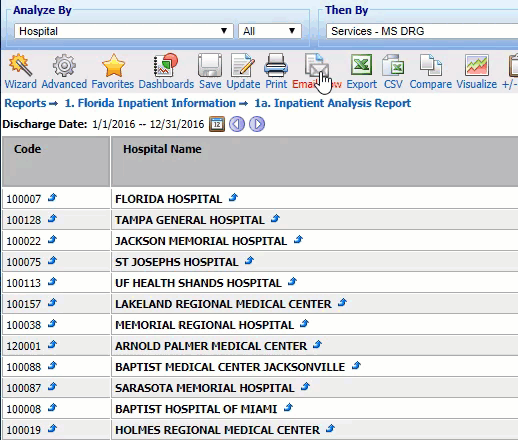Open the Wizard tool
Screen dimensions: 518x440
(20, 71)
